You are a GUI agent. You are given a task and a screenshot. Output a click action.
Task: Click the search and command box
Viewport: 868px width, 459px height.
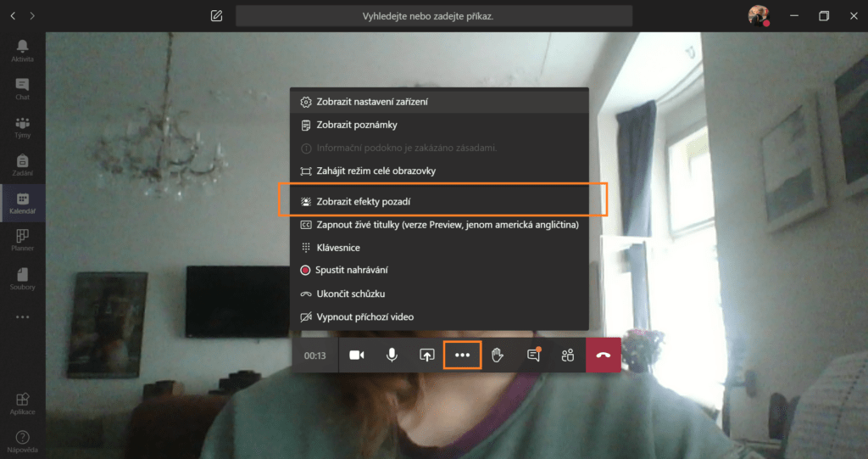[x=433, y=16]
